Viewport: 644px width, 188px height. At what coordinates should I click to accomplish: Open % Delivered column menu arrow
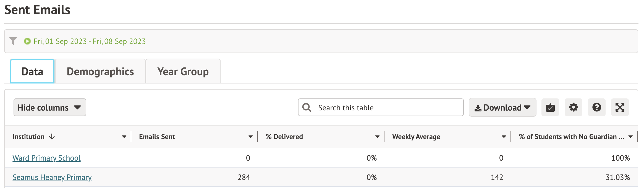click(x=377, y=137)
